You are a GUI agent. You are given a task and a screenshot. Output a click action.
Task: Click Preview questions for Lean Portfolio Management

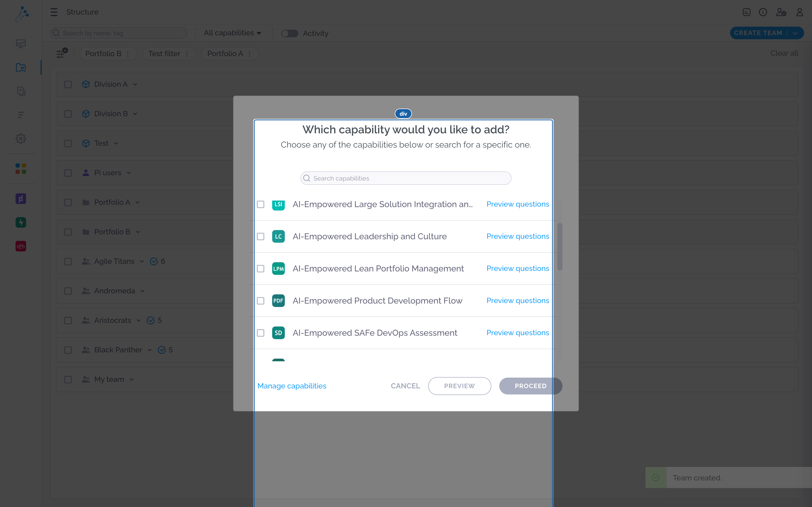pos(518,269)
